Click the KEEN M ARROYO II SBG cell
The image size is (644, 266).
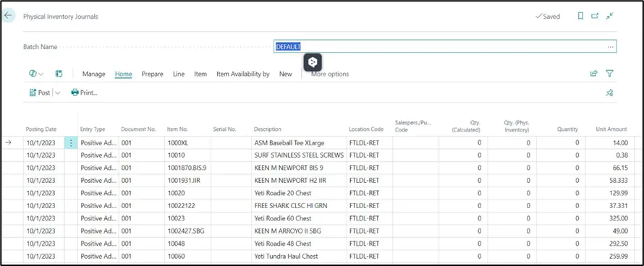299,231
